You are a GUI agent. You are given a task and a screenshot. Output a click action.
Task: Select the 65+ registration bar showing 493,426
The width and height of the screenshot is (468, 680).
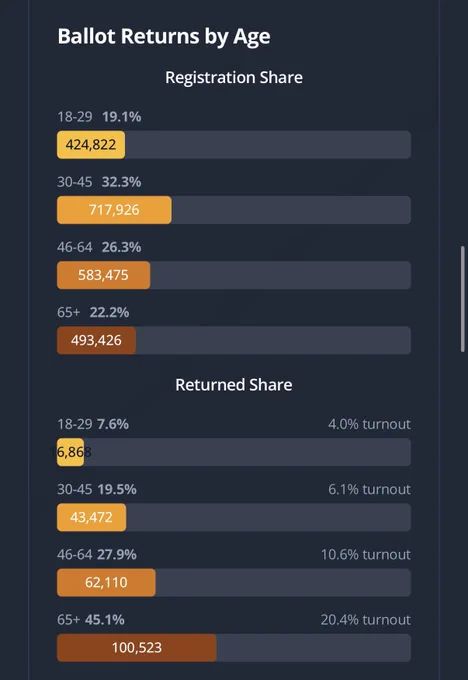[96, 340]
